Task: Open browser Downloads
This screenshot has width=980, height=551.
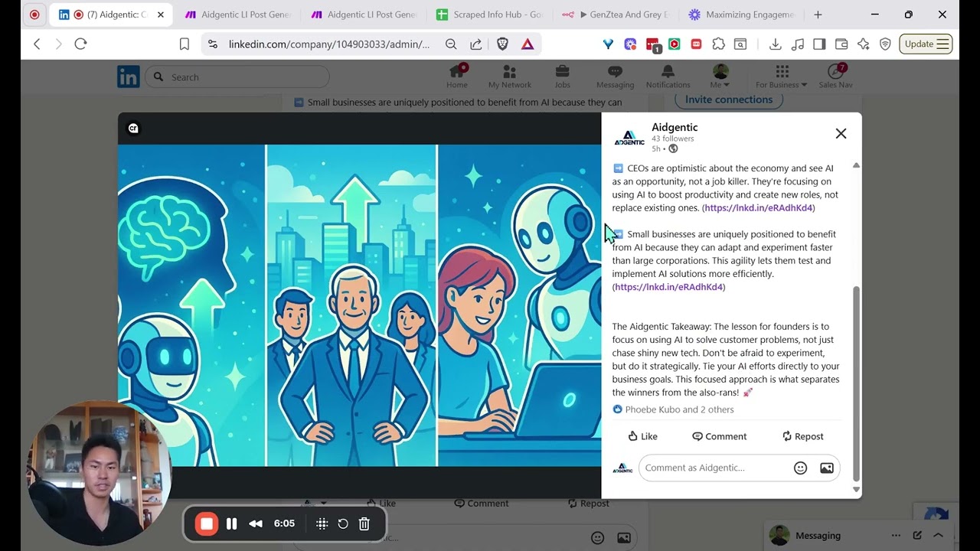Action: (x=775, y=44)
